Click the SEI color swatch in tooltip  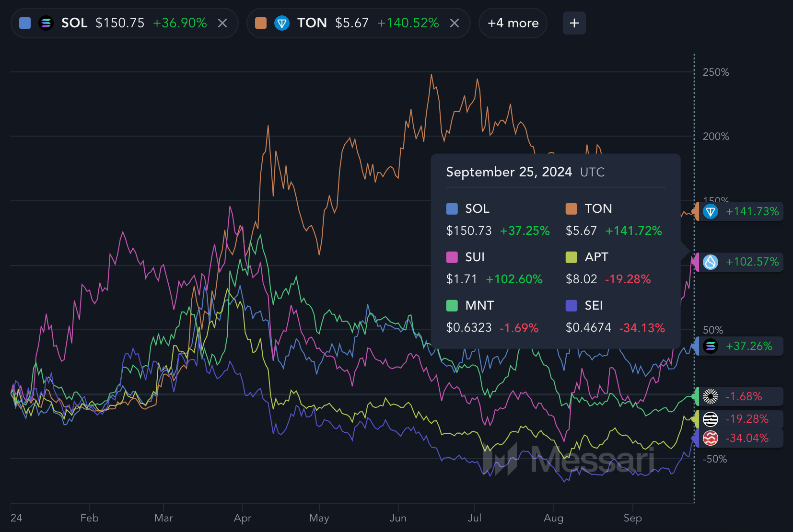(571, 306)
